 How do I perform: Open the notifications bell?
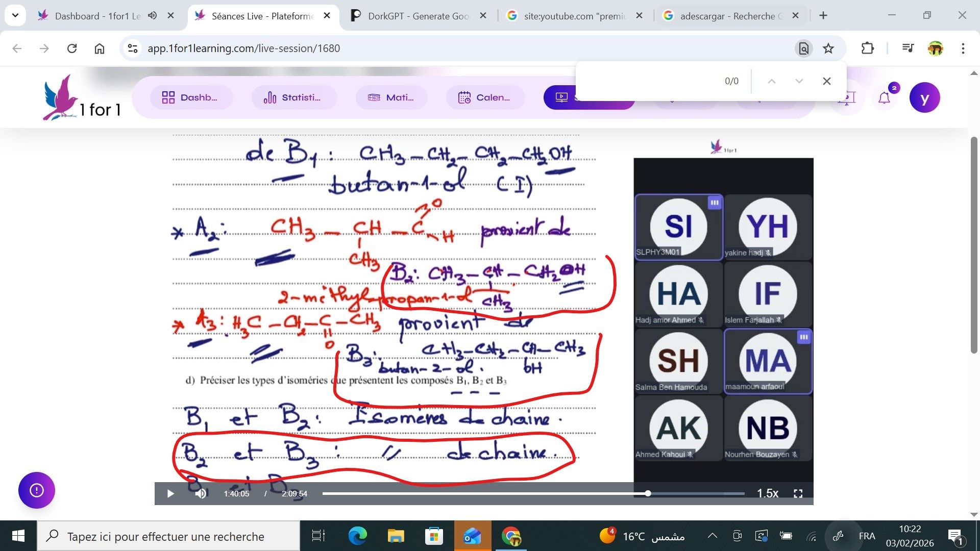[x=884, y=97]
